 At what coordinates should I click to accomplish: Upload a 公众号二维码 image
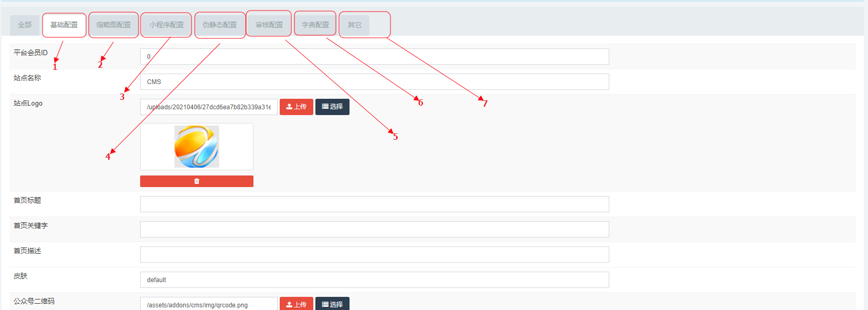(297, 304)
